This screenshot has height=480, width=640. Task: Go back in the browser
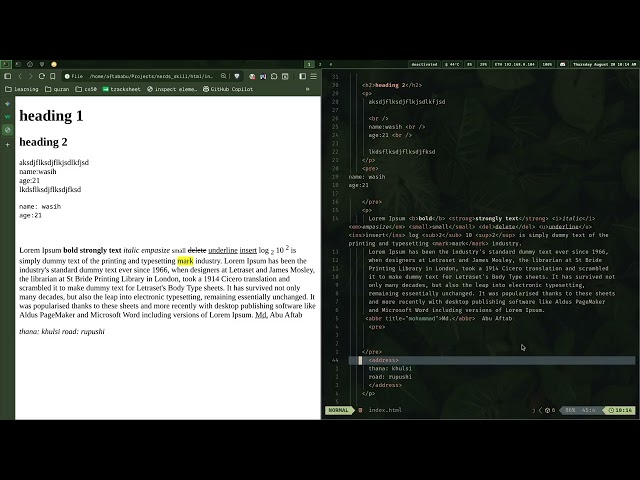point(19,76)
